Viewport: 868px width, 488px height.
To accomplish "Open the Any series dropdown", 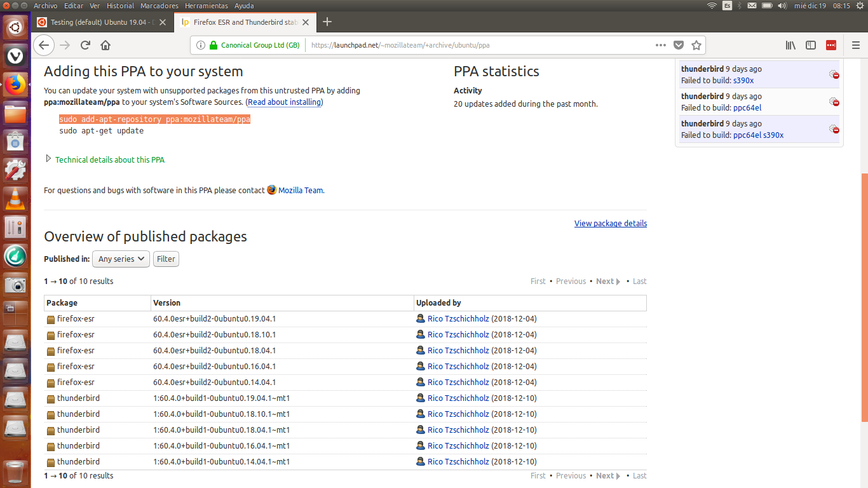I will 121,259.
